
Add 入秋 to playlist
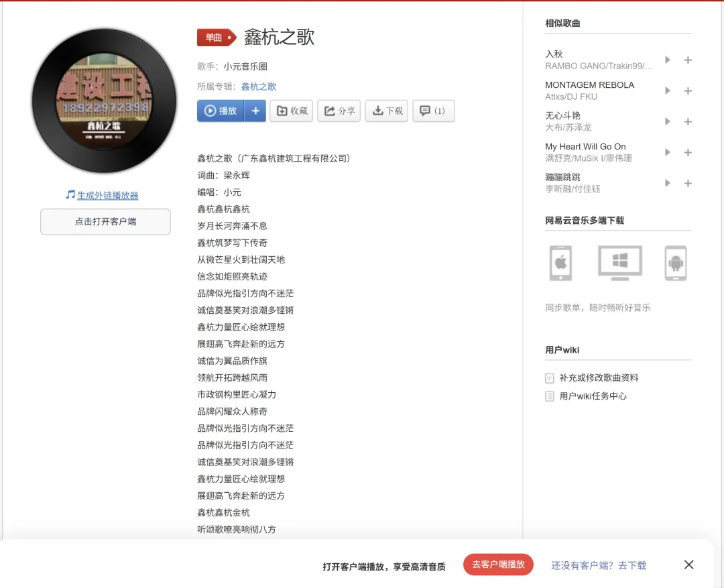[x=688, y=60]
